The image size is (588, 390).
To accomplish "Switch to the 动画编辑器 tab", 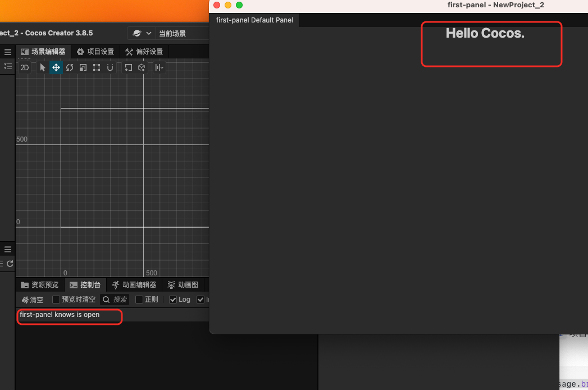I will pos(134,285).
